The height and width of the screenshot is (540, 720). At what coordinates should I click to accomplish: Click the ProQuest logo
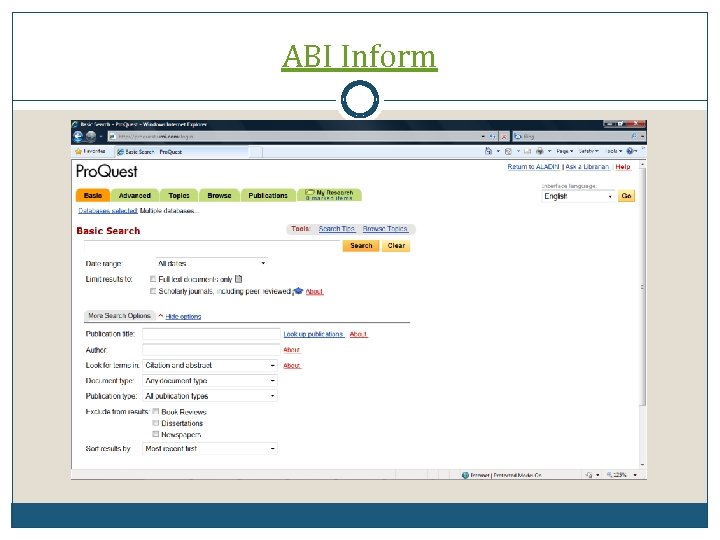107,172
